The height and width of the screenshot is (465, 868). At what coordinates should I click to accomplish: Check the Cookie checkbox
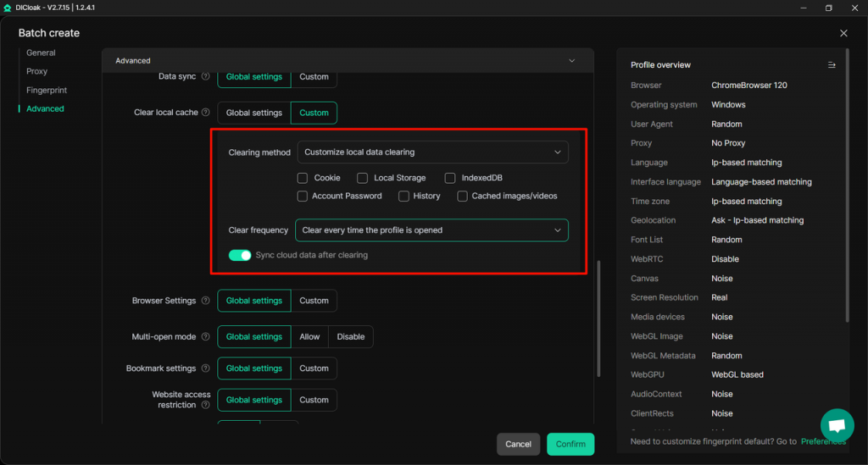303,178
